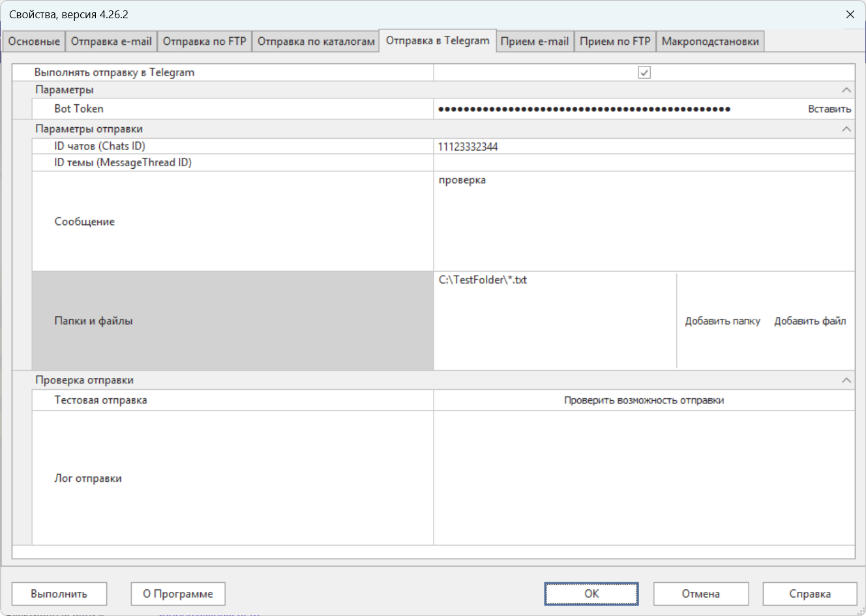Image resolution: width=866 pixels, height=616 pixels.
Task: Open the Отправка e-mail tab
Action: [x=111, y=42]
